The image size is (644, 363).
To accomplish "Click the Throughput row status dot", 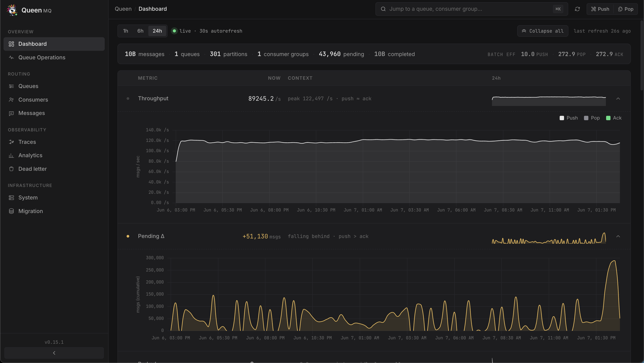I will pos(128,99).
